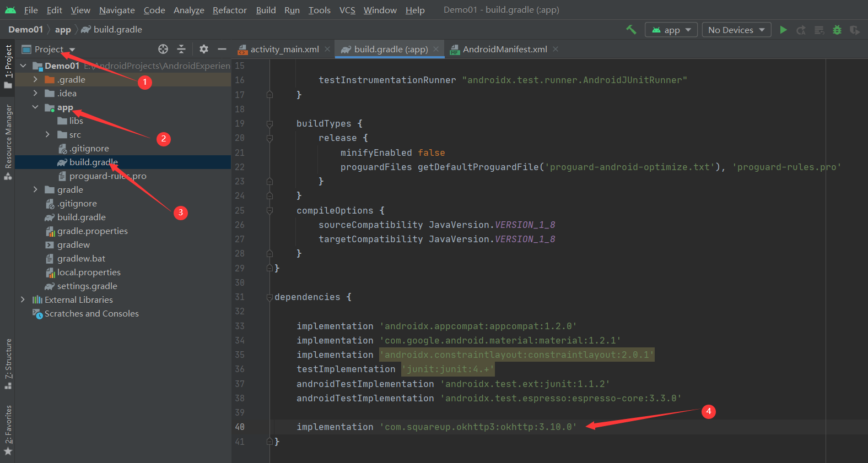This screenshot has height=463, width=868.
Task: Click the Collapse All icon in Project panel
Action: pos(181,49)
